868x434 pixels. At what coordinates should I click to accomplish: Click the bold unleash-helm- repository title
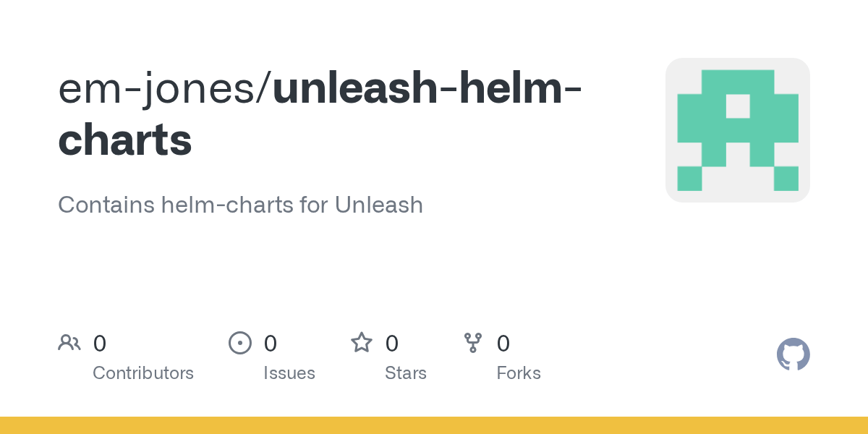click(427, 89)
